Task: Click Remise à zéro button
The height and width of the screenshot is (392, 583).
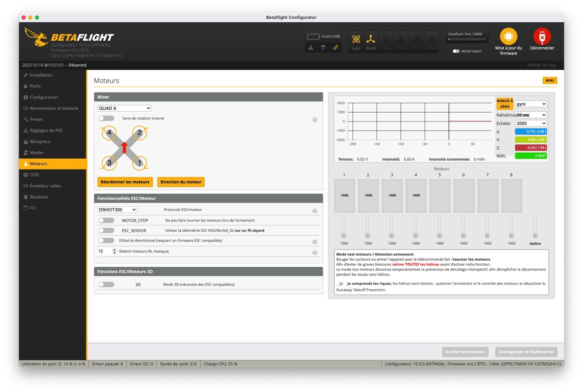Action: (505, 103)
